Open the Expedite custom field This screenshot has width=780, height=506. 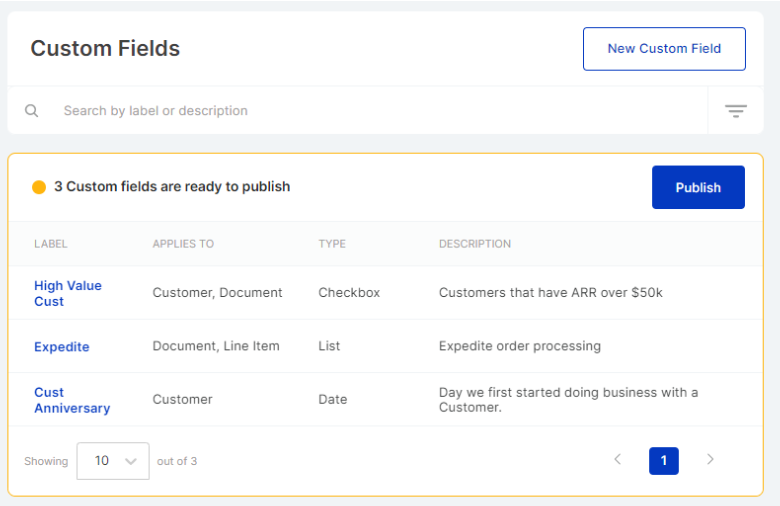click(62, 347)
